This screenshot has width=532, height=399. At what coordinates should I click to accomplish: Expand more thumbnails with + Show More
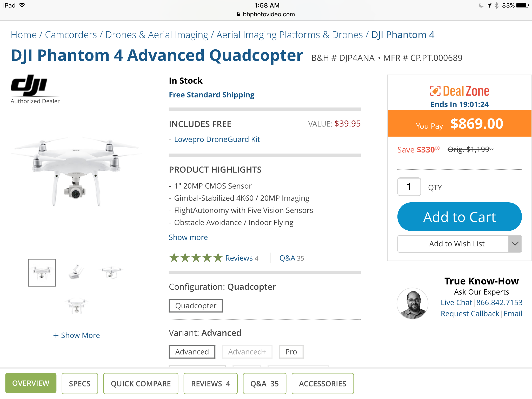(76, 335)
